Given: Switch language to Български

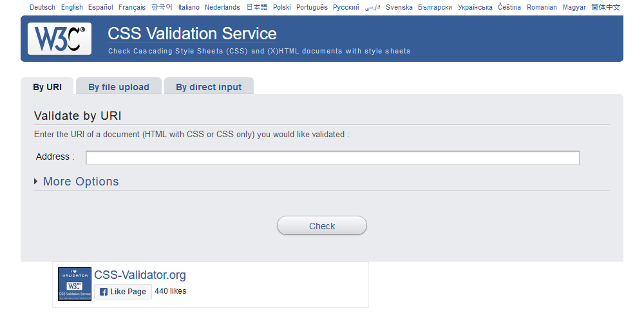Looking at the screenshot, I should click(x=435, y=7).
